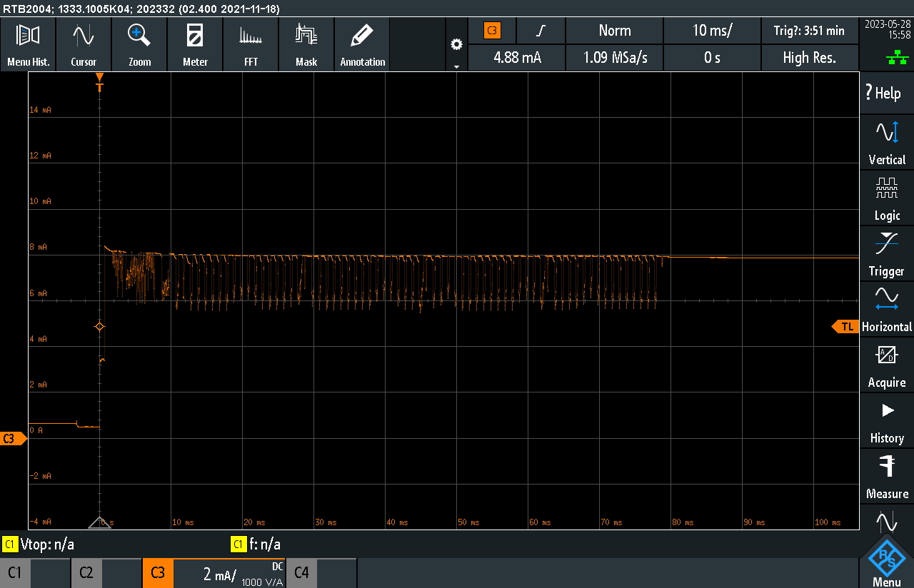The height and width of the screenshot is (588, 914).
Task: Click the C3 2 mA/ vertical scale field
Action: click(227, 573)
